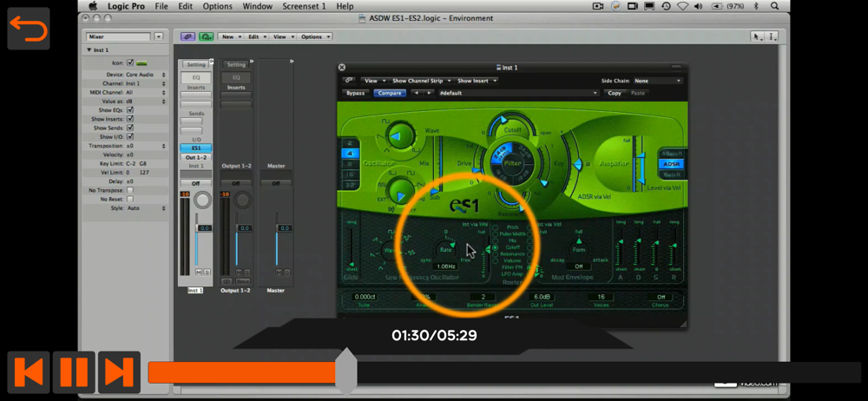
Task: Click the Spotlight search icon
Action: 774,6
